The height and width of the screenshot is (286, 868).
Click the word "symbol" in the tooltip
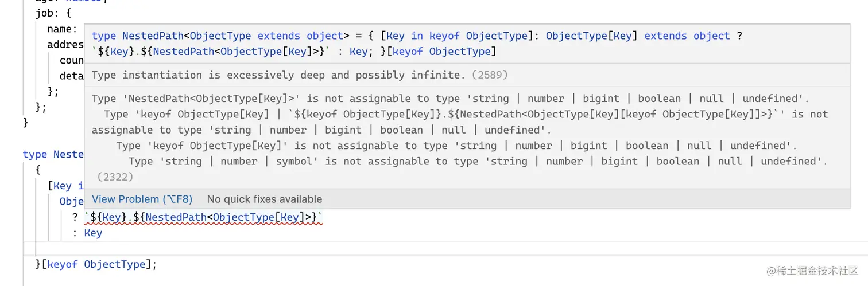[x=297, y=162]
